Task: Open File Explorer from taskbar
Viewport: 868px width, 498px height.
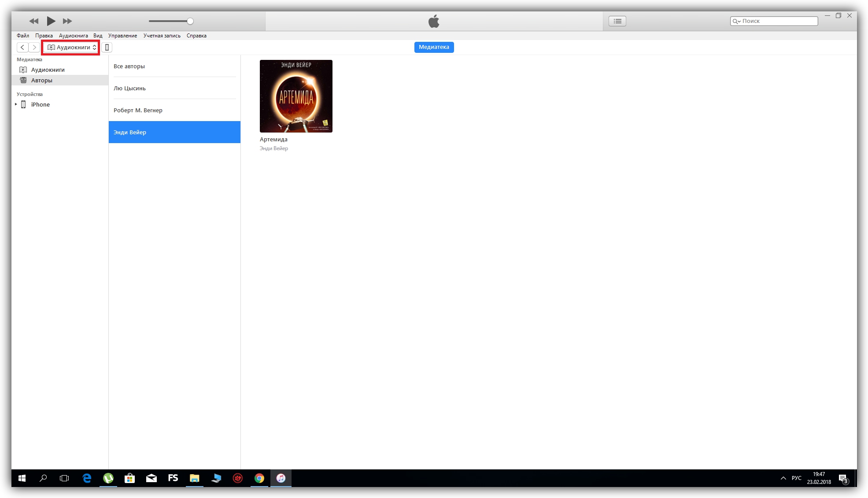Action: point(195,478)
